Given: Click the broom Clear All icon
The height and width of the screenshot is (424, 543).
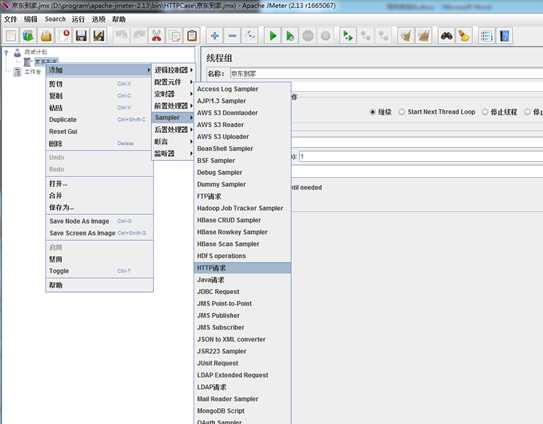Looking at the screenshot, I should tap(423, 36).
